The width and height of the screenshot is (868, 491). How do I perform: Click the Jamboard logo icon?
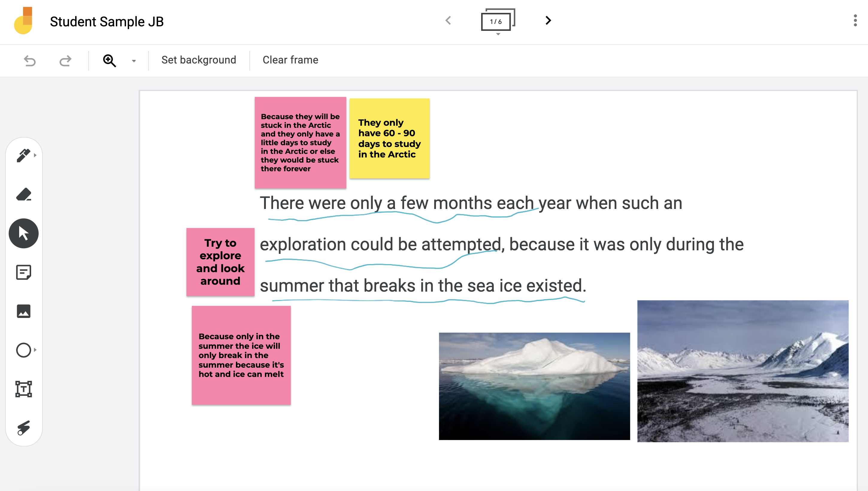click(23, 21)
